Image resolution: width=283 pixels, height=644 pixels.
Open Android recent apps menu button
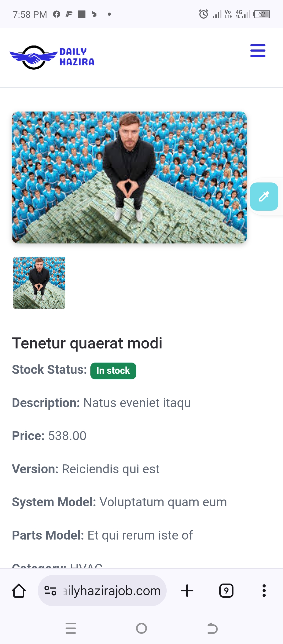71,628
